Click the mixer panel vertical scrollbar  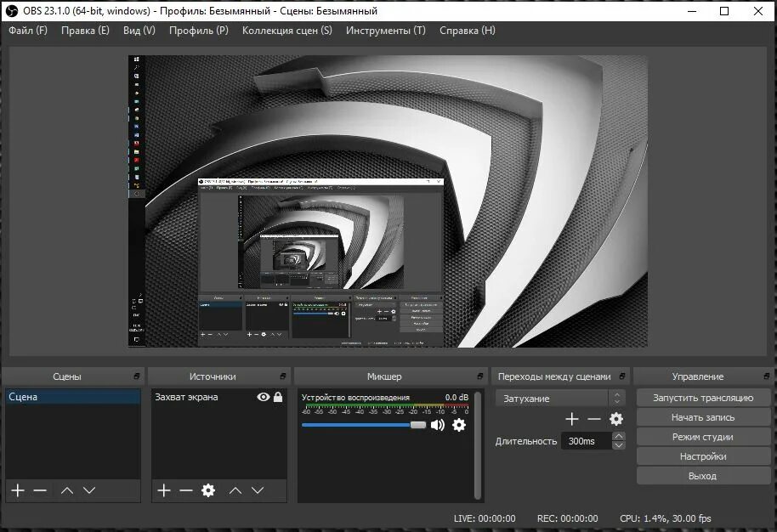[478, 444]
